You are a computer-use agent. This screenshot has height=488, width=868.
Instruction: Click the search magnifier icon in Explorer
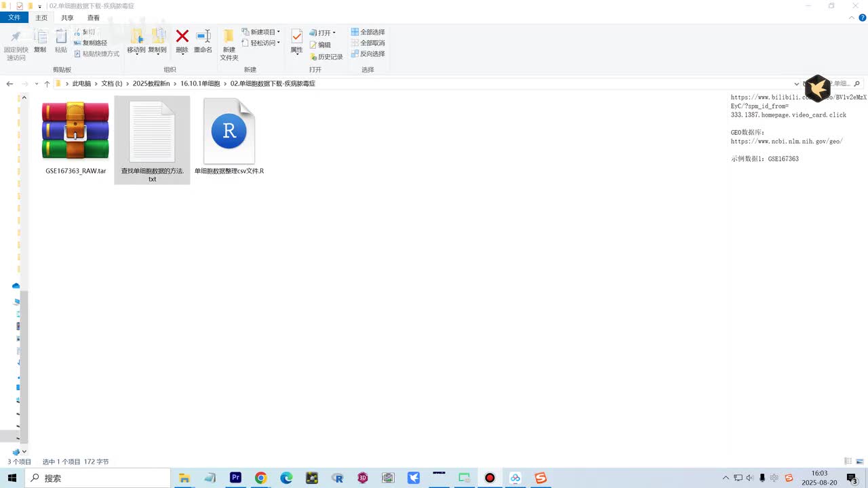click(856, 83)
